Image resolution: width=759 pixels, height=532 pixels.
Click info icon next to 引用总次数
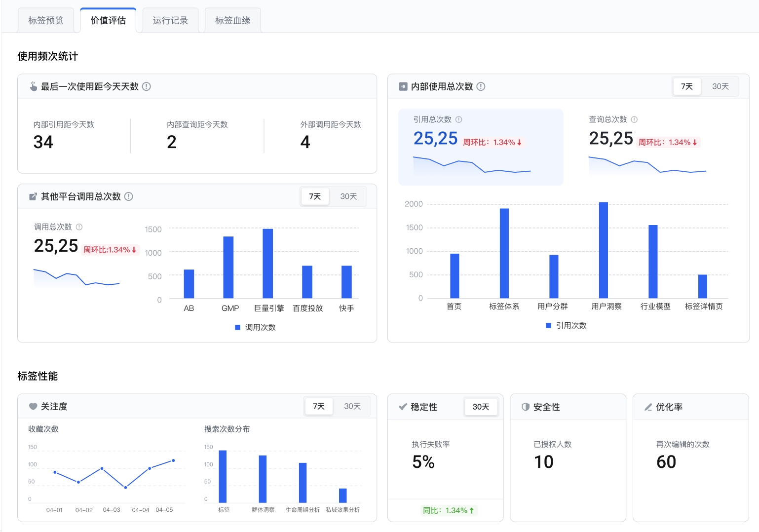458,119
